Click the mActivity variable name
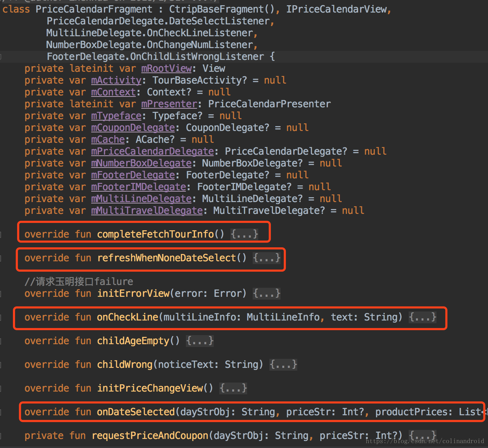488x448 pixels. pyautogui.click(x=116, y=80)
